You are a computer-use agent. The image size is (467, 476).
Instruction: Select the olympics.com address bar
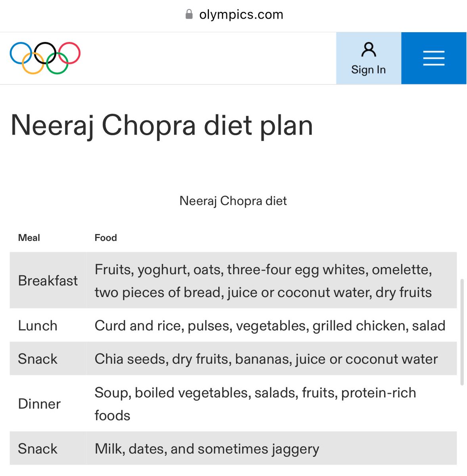(x=234, y=15)
